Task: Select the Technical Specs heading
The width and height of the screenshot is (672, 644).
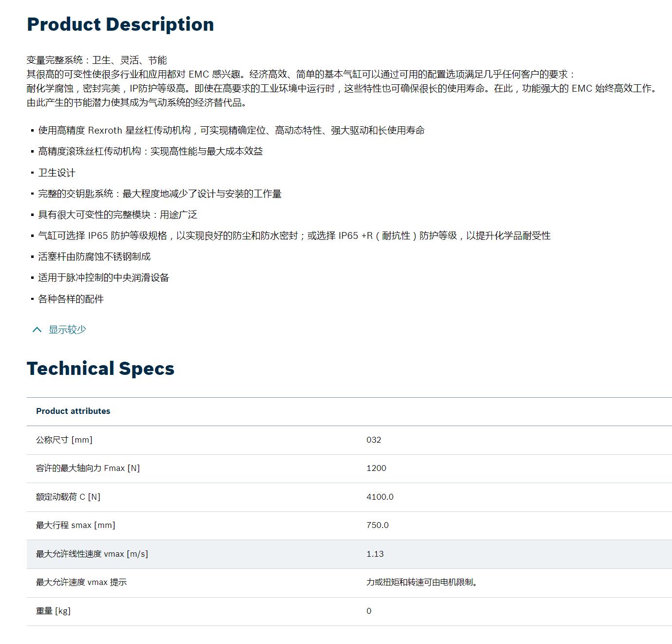Action: [x=100, y=369]
